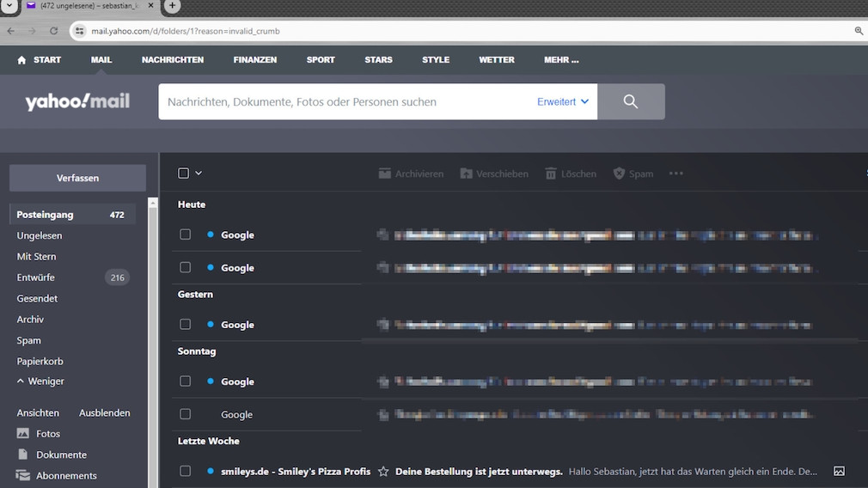Click the Dokumente page icon

pyautogui.click(x=22, y=454)
